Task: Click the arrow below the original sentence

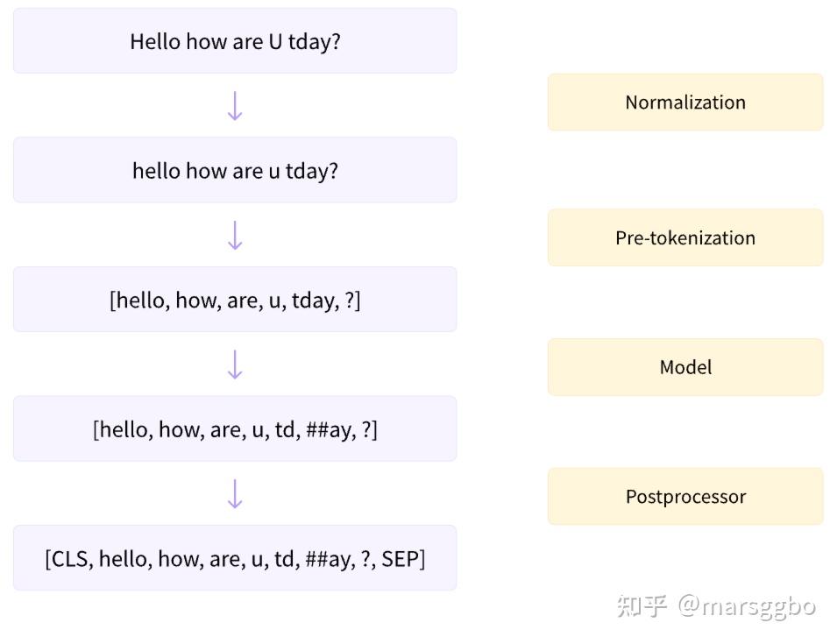Action: 235,106
